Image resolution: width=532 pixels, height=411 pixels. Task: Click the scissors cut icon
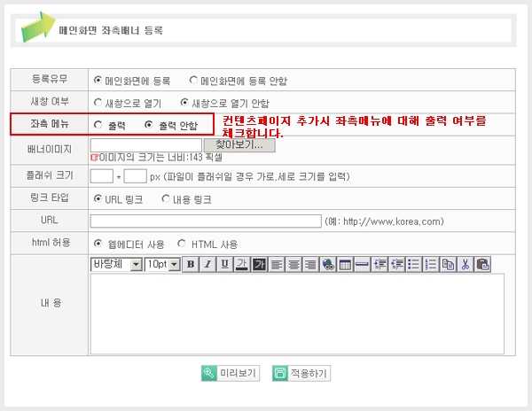pos(465,264)
